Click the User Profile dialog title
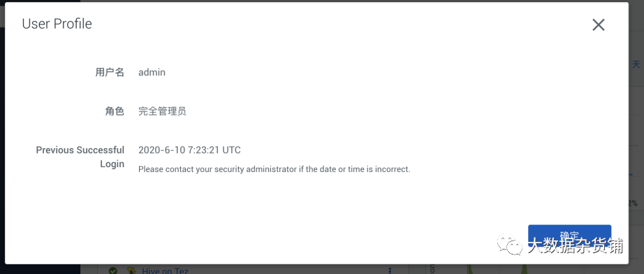The height and width of the screenshot is (274, 644). click(57, 24)
